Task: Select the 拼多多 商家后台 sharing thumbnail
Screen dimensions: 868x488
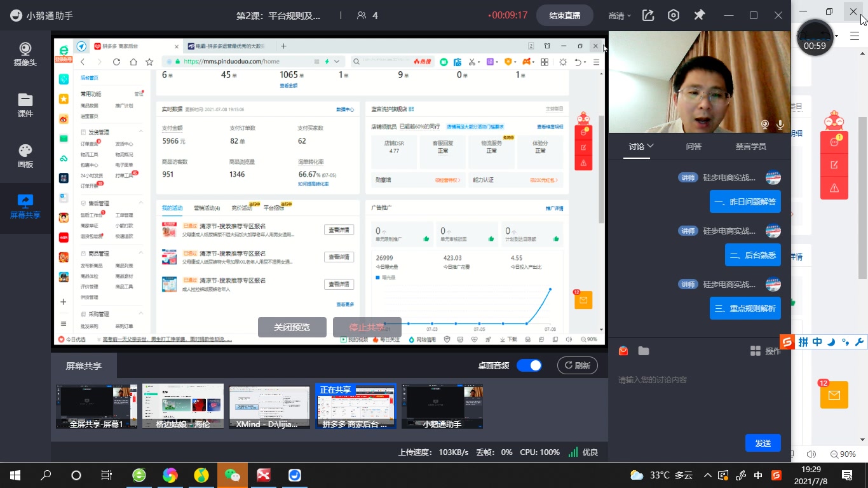Action: [356, 406]
